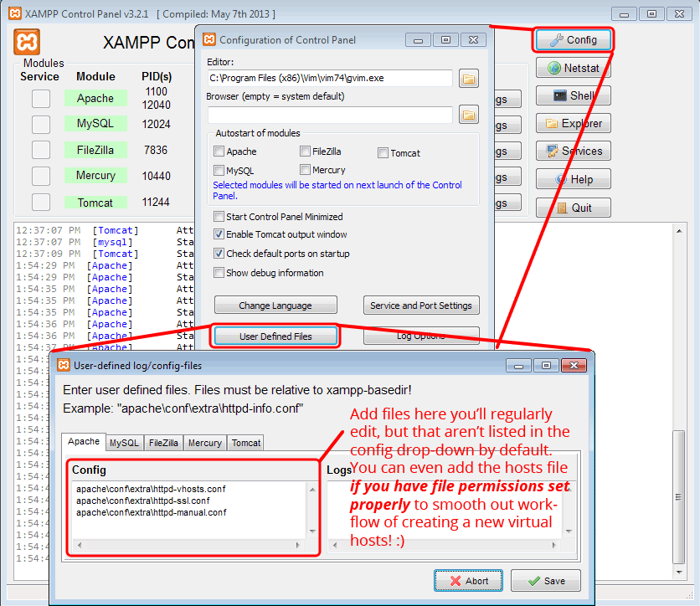Image resolution: width=700 pixels, height=606 pixels.
Task: Open Service and Port Settings
Action: [x=421, y=305]
